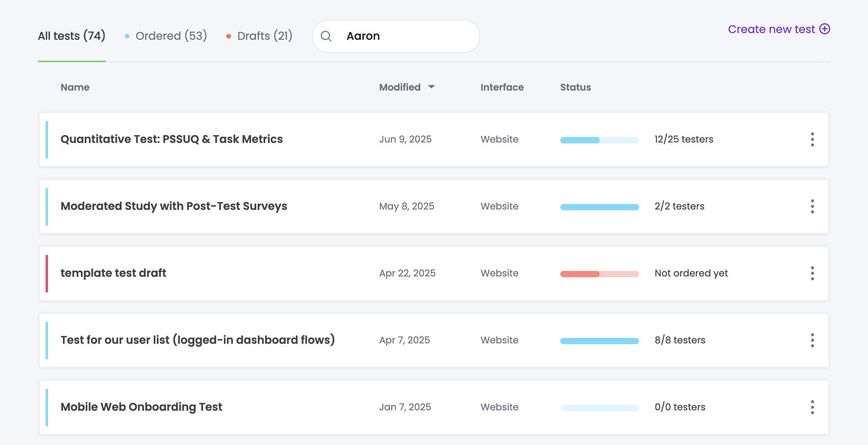Open the kebab menu for template test draft
The width and height of the screenshot is (868, 445).
(812, 273)
